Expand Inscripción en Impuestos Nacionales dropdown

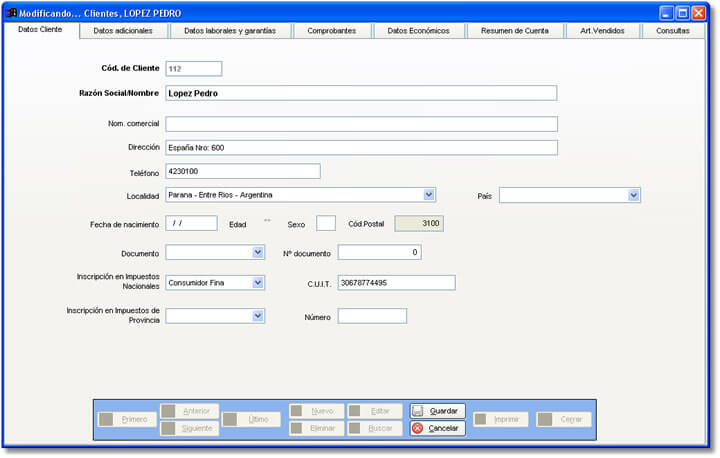(x=258, y=283)
